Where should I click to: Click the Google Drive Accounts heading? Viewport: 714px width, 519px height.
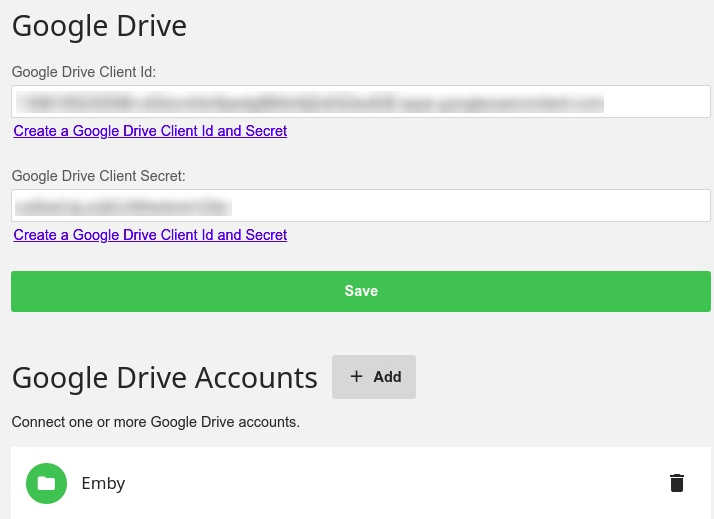click(164, 377)
